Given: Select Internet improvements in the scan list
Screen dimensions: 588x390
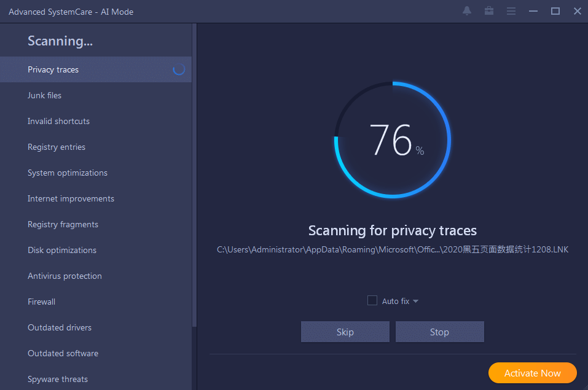Looking at the screenshot, I should coord(96,198).
